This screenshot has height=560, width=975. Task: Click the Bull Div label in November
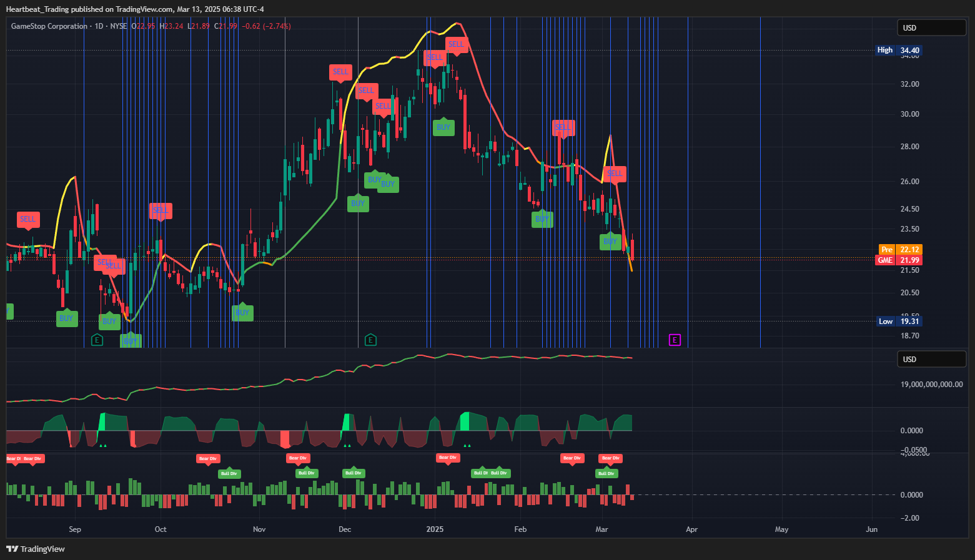coord(307,473)
